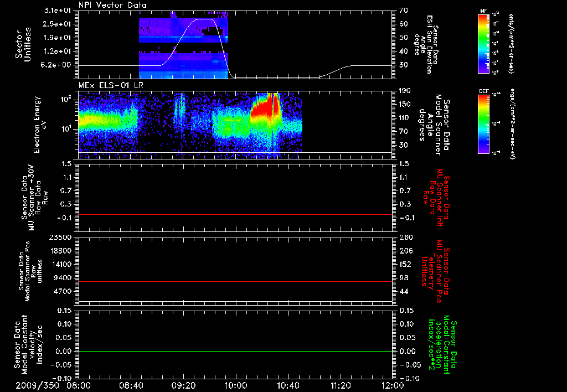Click the red line in MU Scanner +30V panel
Image resolution: width=567 pixels, height=392 pixels.
click(235, 214)
